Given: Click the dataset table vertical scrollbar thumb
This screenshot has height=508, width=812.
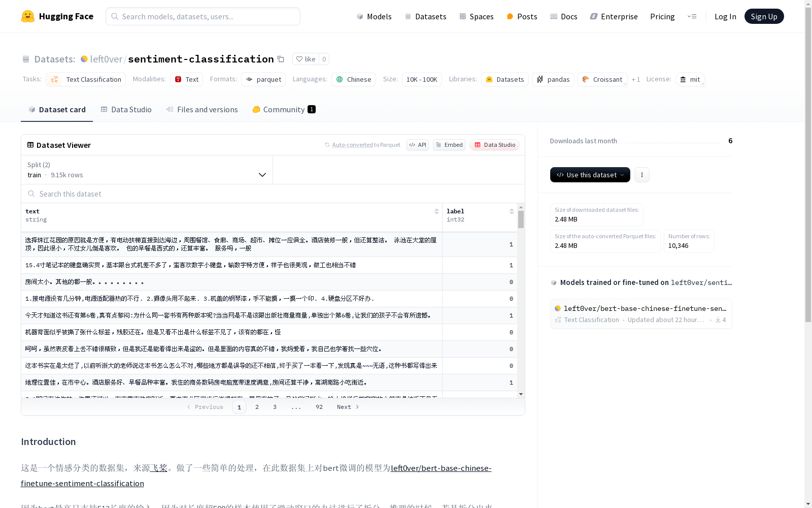Looking at the screenshot, I should (521, 220).
